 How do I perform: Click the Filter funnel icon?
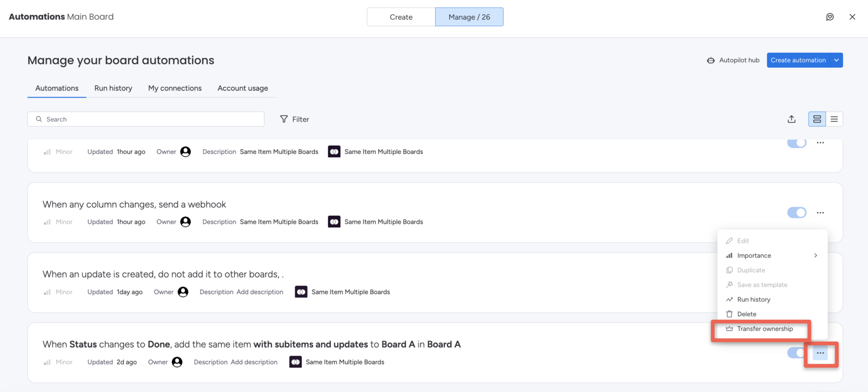point(284,119)
